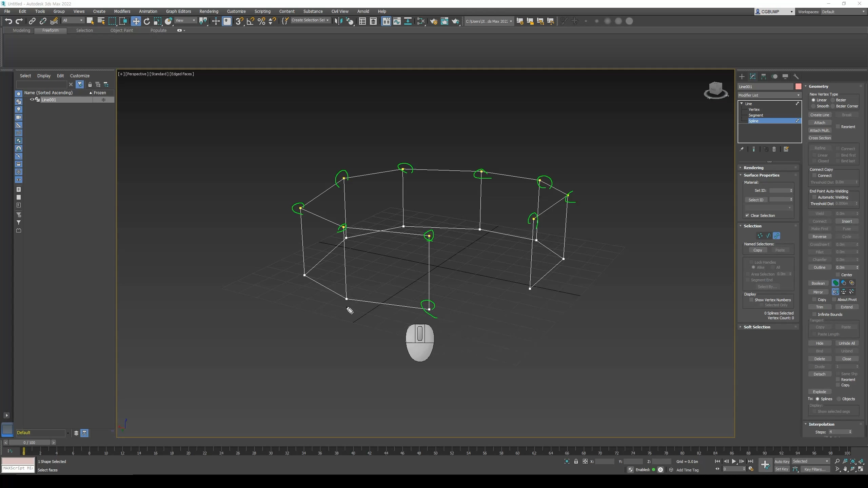Expand the Soft Selection rollout
The image size is (868, 488).
coord(757,327)
